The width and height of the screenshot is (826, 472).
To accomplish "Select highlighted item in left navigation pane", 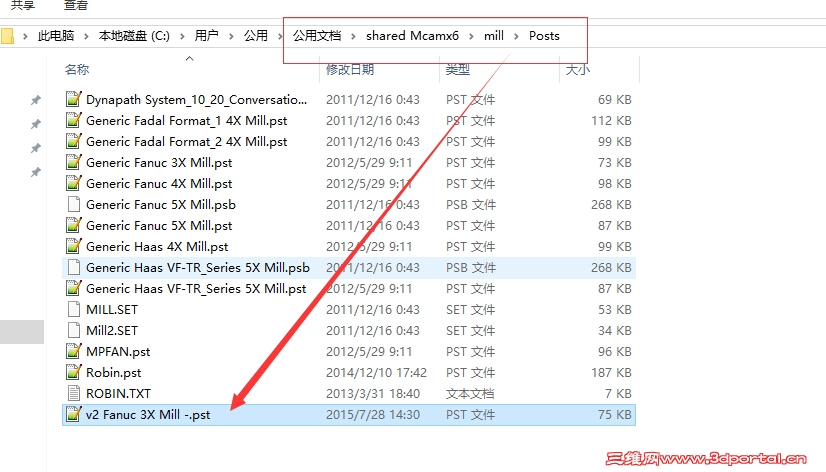I will coord(22,332).
